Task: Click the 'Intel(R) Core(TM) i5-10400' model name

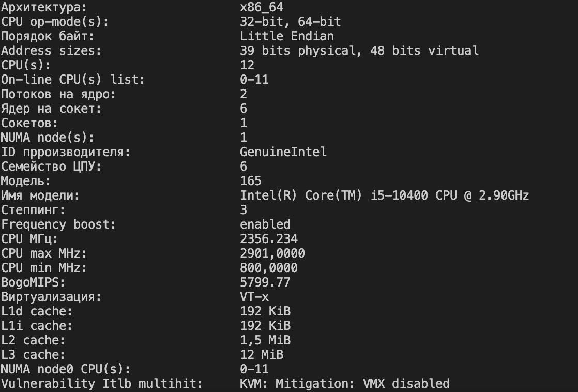Action: click(x=334, y=195)
